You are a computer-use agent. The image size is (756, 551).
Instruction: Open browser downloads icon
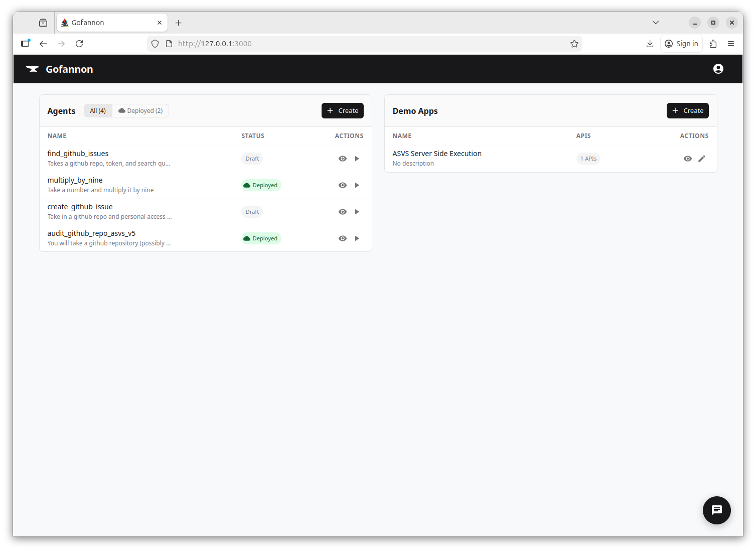(x=650, y=44)
